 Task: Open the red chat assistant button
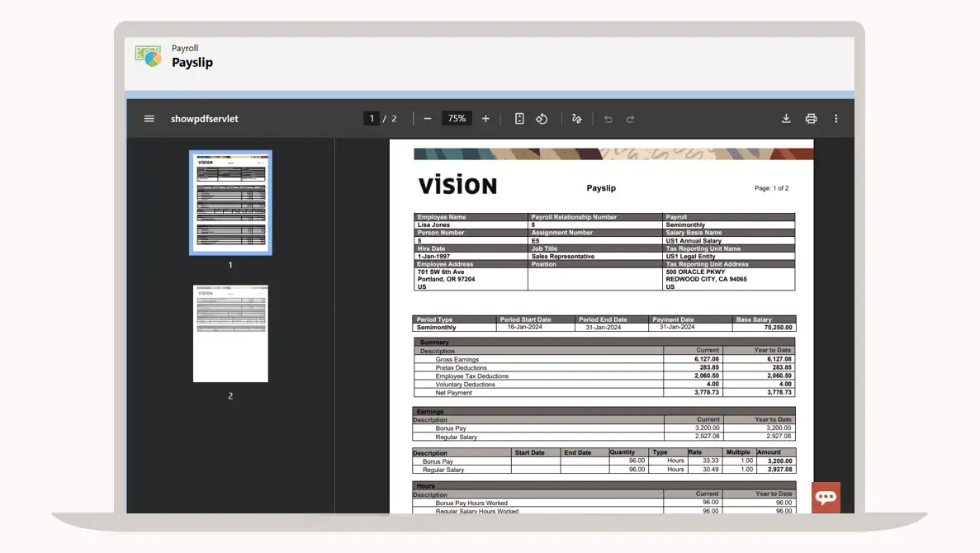826,497
